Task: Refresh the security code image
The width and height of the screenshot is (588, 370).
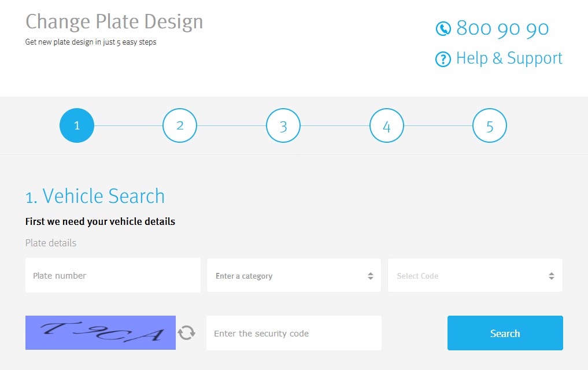Action: pyautogui.click(x=186, y=333)
